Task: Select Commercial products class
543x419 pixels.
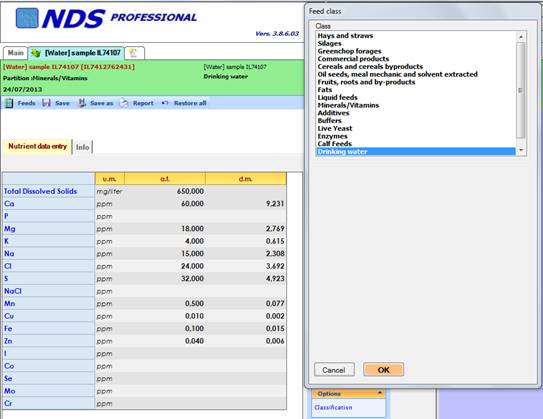Action: click(x=353, y=59)
